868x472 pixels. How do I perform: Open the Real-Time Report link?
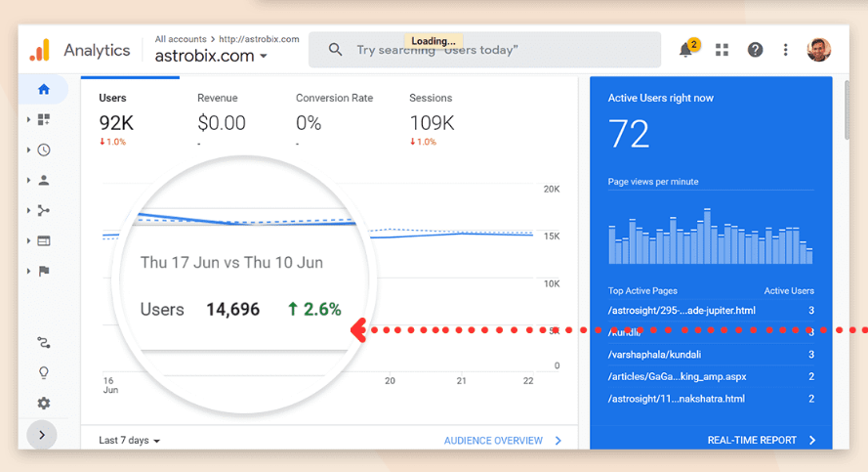(x=762, y=441)
